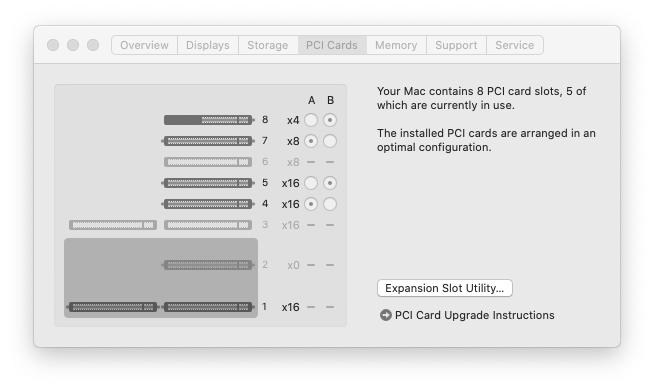Screen dimensions: 654x389
Task: Open the Memory tab
Action: pos(396,45)
